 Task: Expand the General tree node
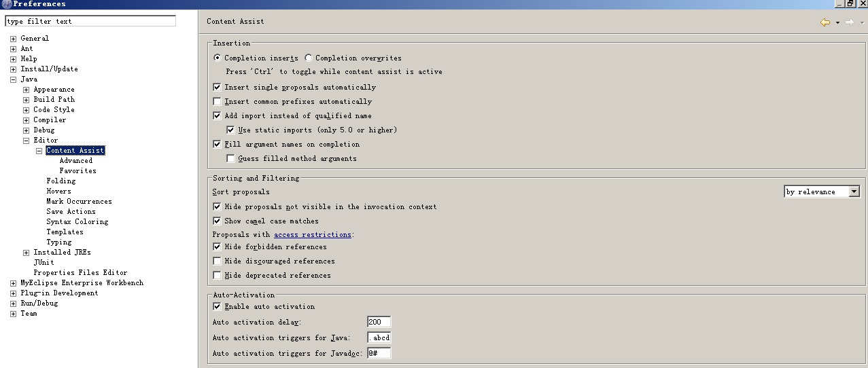13,39
